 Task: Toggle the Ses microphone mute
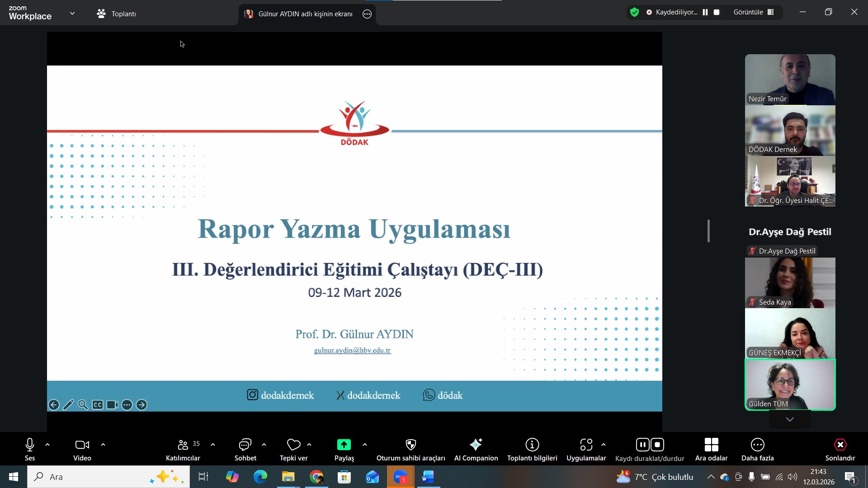coord(30,445)
